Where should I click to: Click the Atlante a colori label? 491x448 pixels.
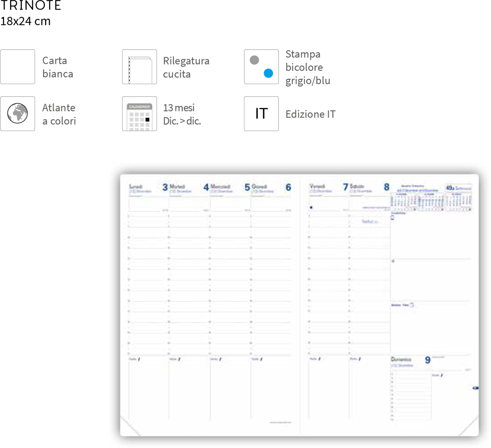[59, 114]
